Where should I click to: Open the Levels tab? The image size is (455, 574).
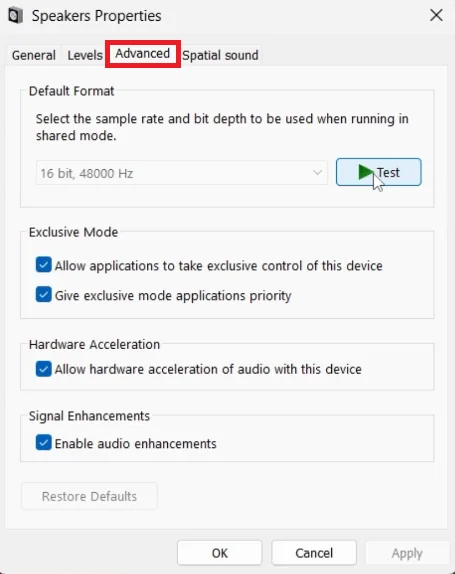[85, 55]
